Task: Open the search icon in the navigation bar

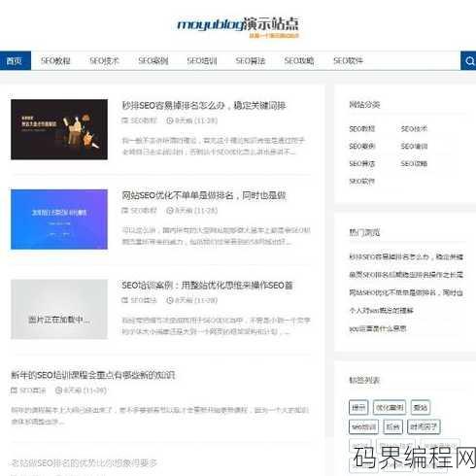Action: tap(469, 60)
